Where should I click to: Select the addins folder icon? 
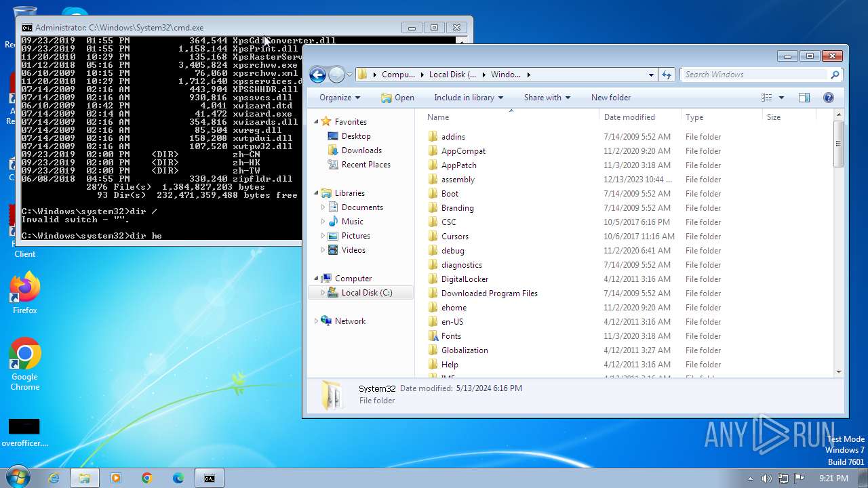click(433, 137)
